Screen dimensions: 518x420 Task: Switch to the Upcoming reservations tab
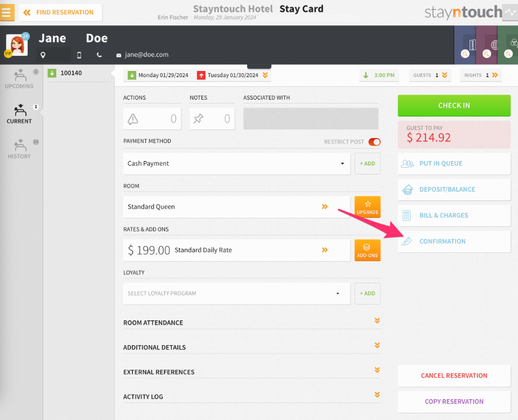click(x=19, y=79)
